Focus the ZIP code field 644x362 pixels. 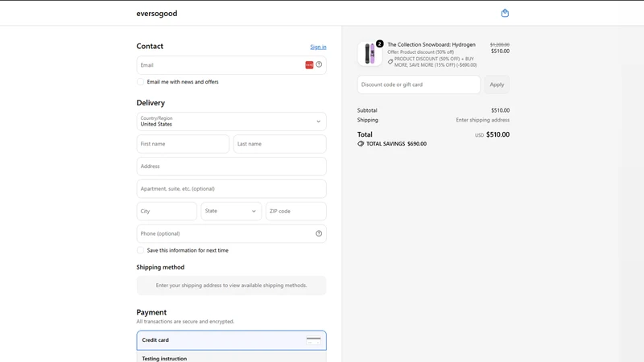[x=295, y=211]
